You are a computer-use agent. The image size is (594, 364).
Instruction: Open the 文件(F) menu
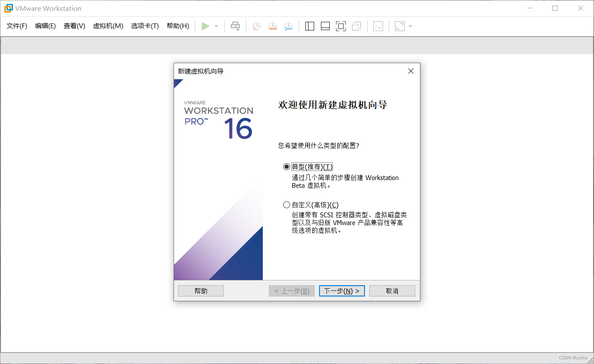pos(17,26)
